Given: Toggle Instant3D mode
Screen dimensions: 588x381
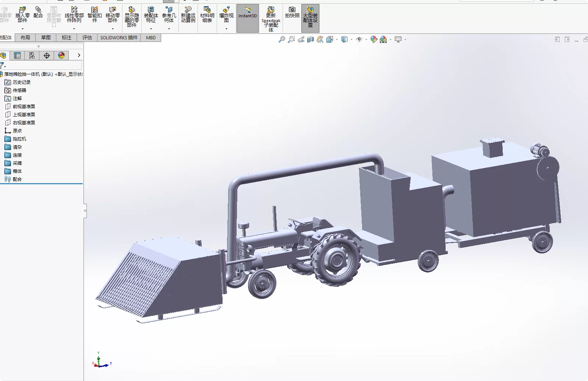Looking at the screenshot, I should [248, 18].
